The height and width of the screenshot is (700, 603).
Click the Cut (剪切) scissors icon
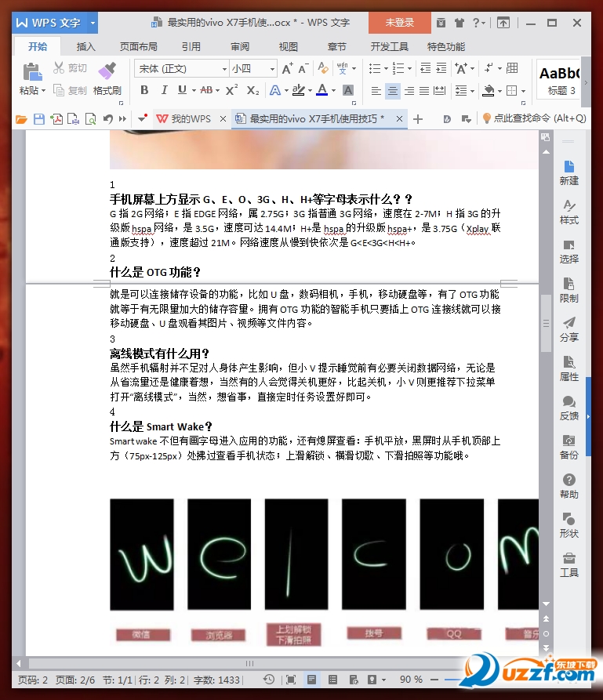(x=59, y=68)
